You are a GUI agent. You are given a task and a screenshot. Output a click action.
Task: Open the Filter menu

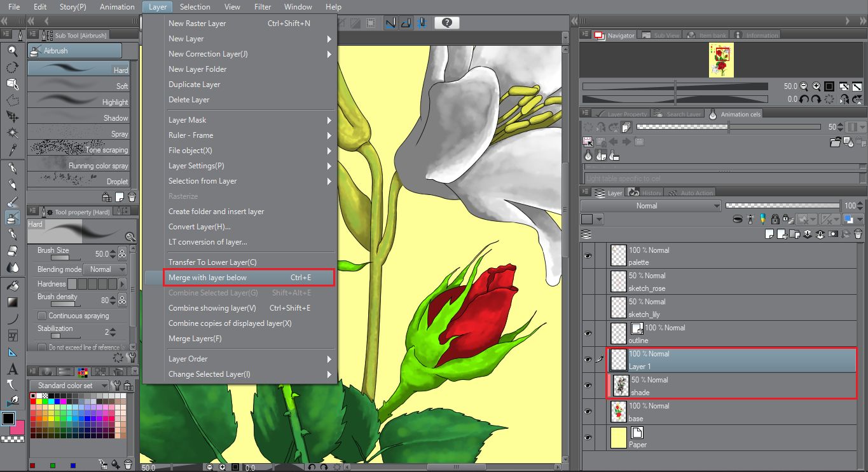pyautogui.click(x=263, y=7)
